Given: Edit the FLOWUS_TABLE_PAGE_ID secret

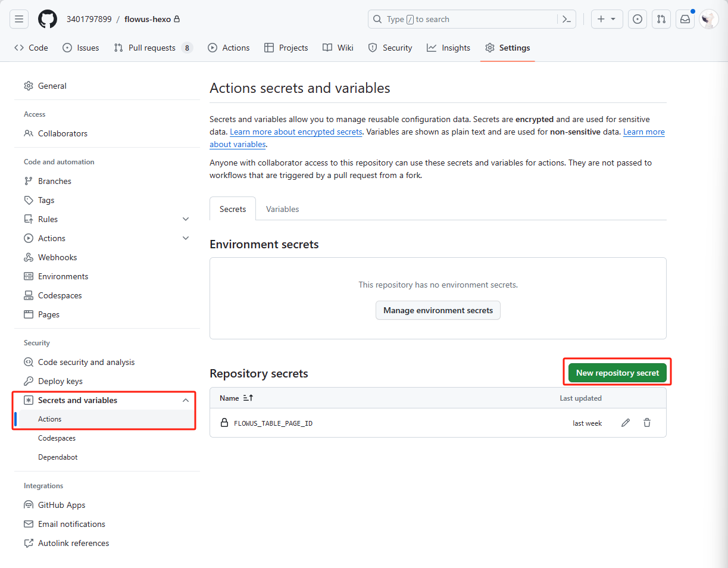Looking at the screenshot, I should click(x=626, y=423).
